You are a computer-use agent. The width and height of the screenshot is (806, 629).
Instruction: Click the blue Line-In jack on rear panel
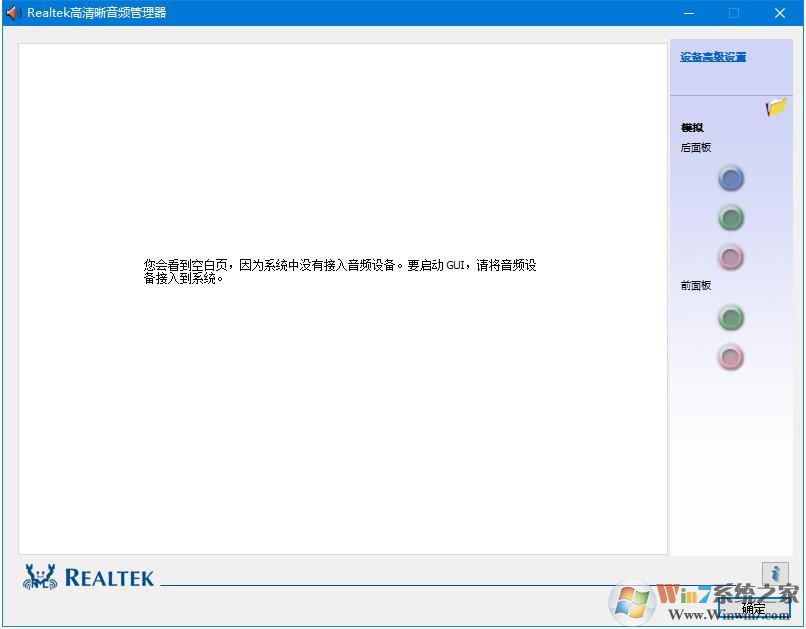click(x=731, y=179)
